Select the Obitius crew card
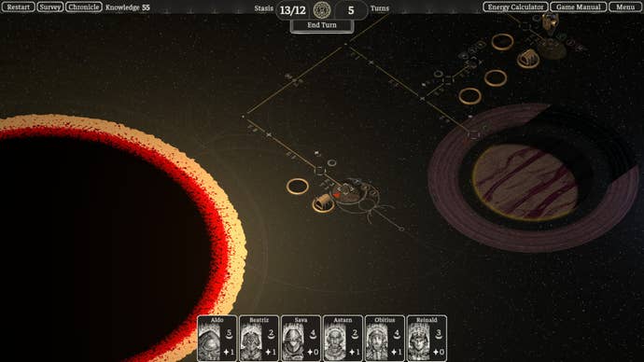 pos(385,338)
